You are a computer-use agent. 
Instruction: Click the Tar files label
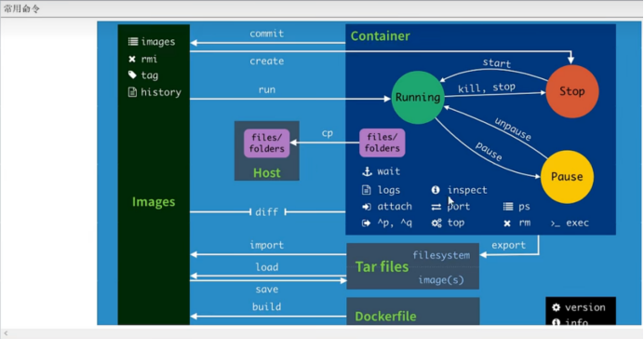[382, 266]
